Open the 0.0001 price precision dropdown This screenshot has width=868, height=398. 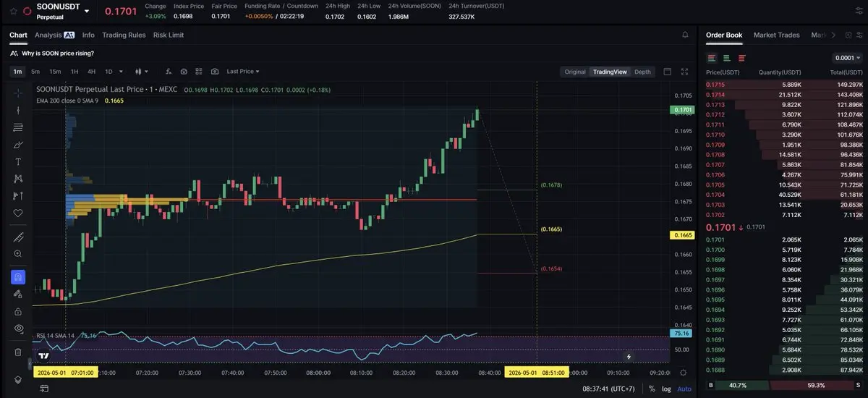click(x=847, y=58)
